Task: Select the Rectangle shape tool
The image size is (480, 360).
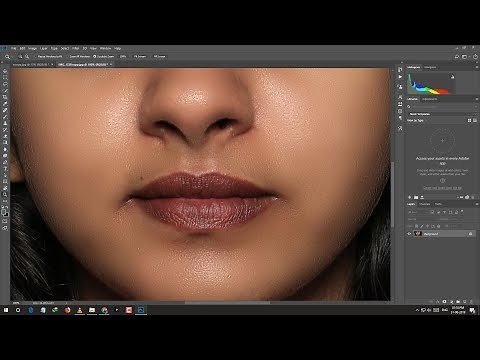Action: [x=5, y=181]
